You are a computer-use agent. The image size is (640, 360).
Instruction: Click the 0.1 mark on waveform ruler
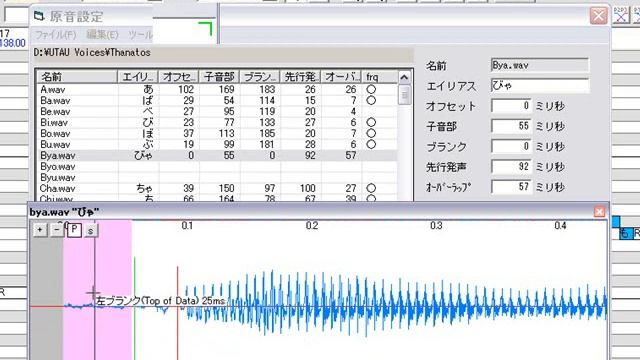187,226
